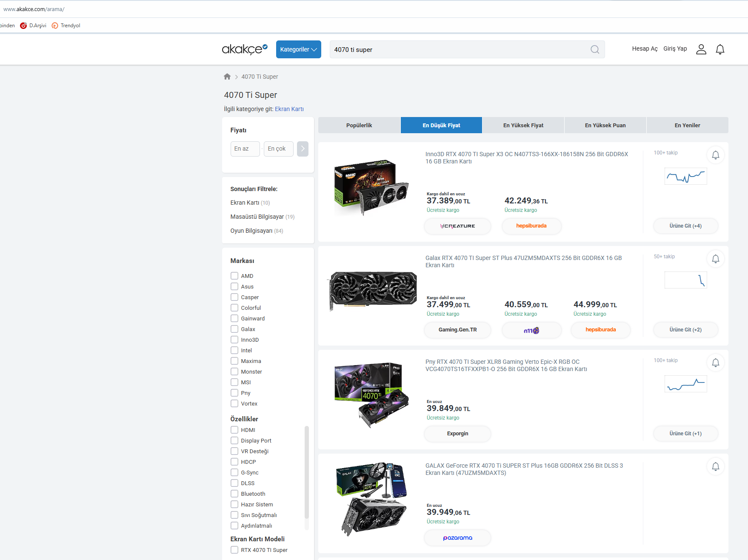
Task: Click the Akakçe logo
Action: pyautogui.click(x=245, y=49)
